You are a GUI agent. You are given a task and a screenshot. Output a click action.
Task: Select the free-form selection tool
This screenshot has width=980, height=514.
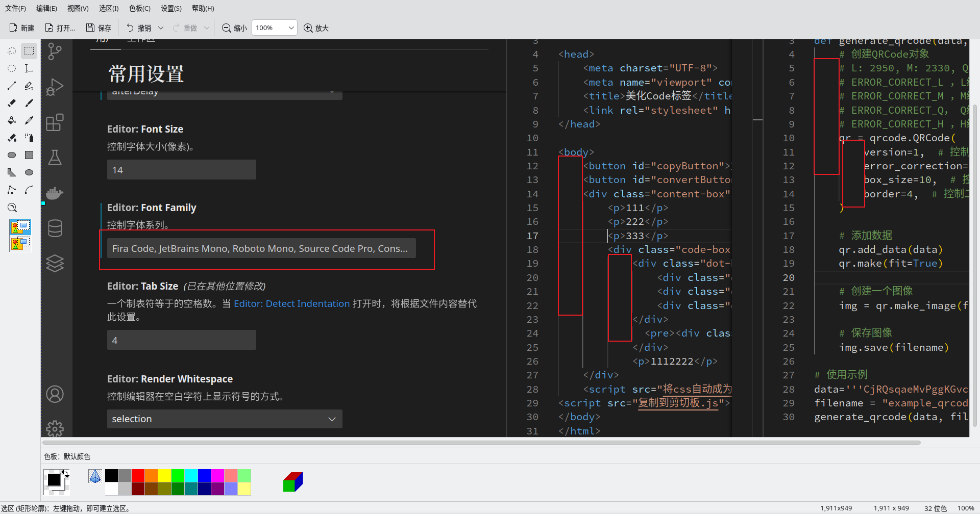[12, 51]
